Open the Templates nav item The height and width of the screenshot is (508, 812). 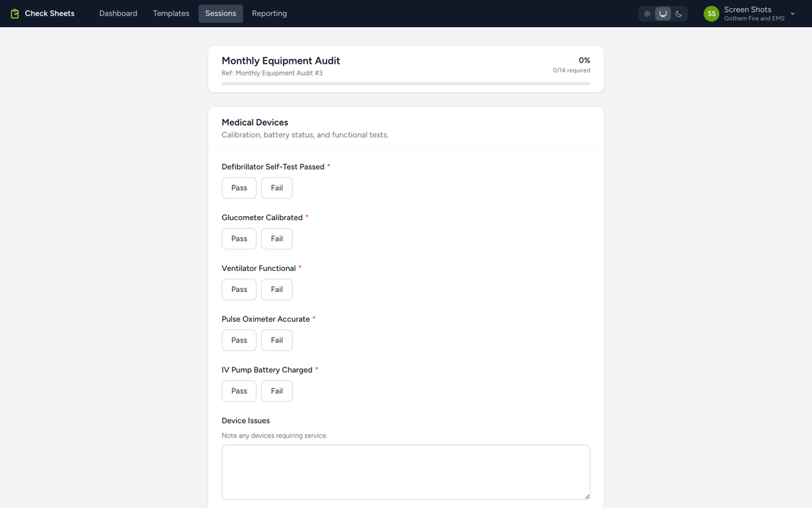point(171,14)
